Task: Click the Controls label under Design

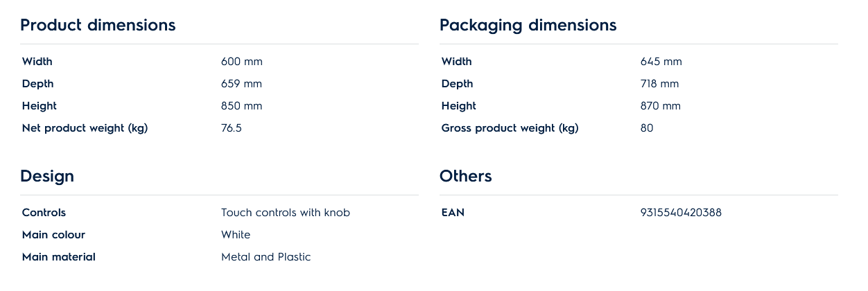Action: click(44, 213)
